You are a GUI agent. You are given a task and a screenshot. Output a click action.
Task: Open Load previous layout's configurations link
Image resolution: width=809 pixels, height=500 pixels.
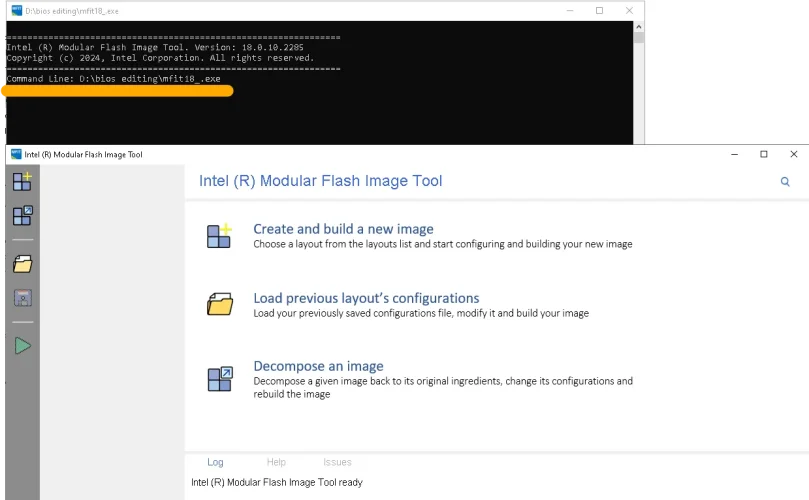pos(366,298)
